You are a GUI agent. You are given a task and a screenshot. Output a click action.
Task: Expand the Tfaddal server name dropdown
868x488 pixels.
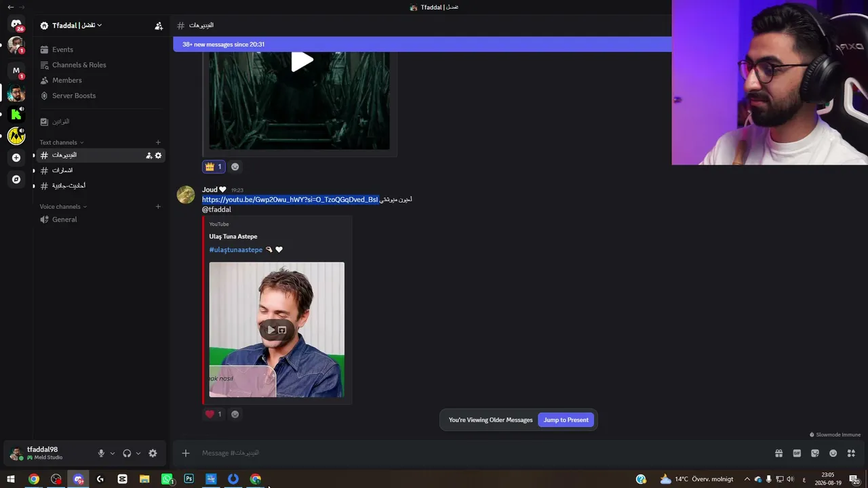(77, 26)
